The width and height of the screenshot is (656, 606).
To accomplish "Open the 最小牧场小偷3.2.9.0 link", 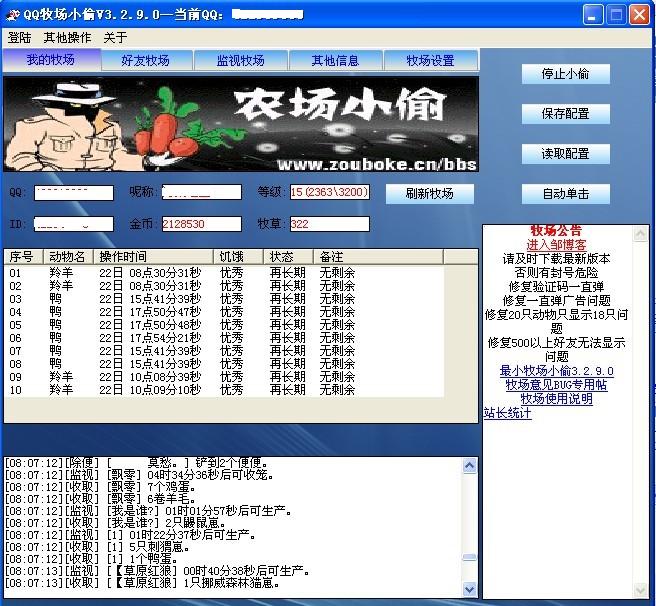I will pos(556,371).
